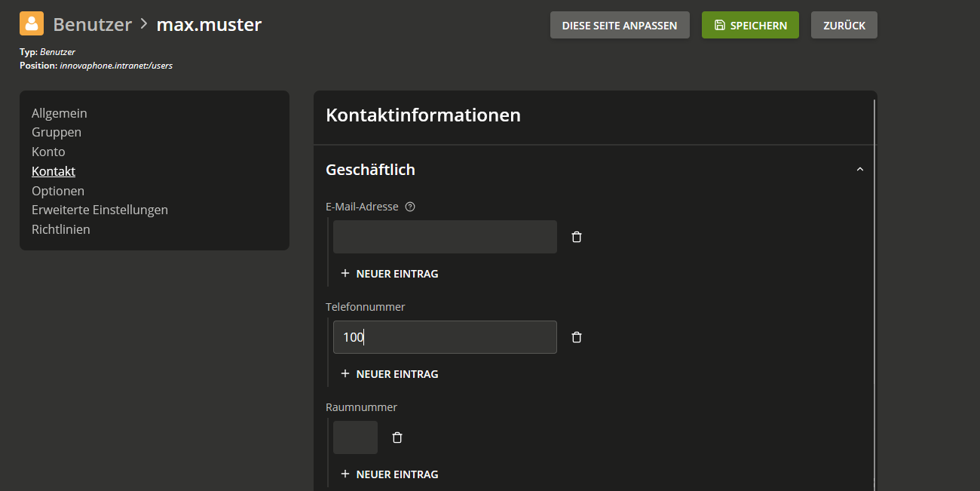This screenshot has height=491, width=980.
Task: Add new Telefonnummer entry
Action: coord(390,374)
